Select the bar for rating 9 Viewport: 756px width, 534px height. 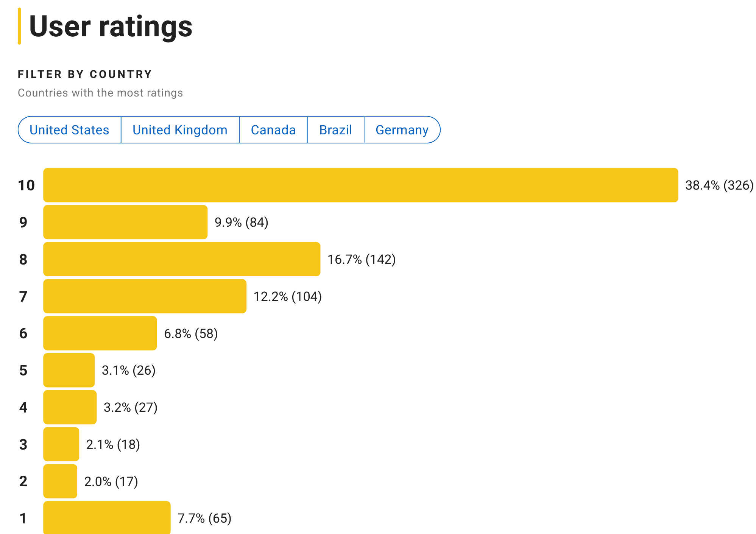coord(125,223)
